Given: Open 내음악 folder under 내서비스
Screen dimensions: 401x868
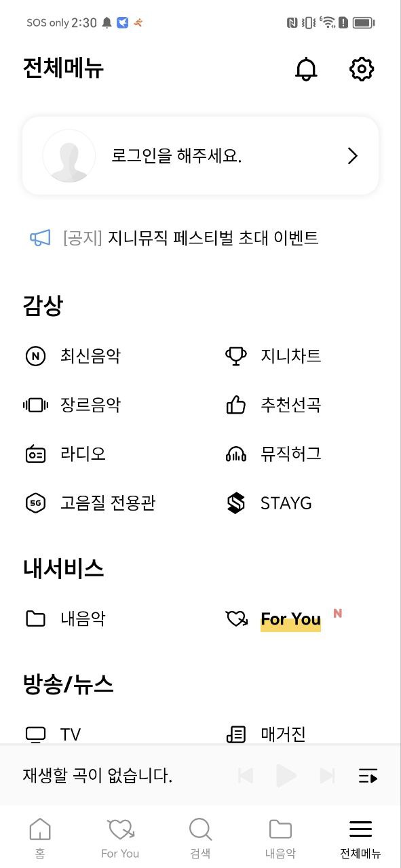Looking at the screenshot, I should [64, 618].
